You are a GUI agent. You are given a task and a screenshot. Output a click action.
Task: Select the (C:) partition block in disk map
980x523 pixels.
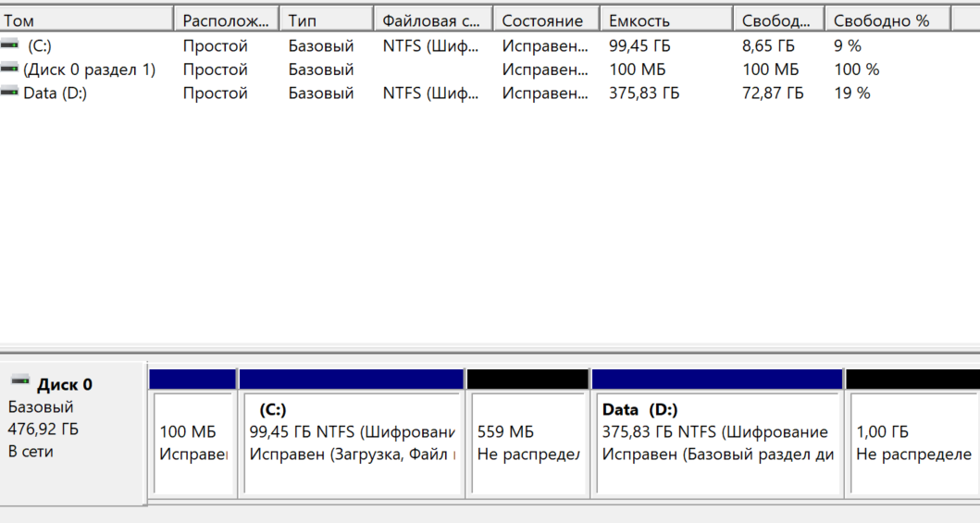tap(352, 432)
